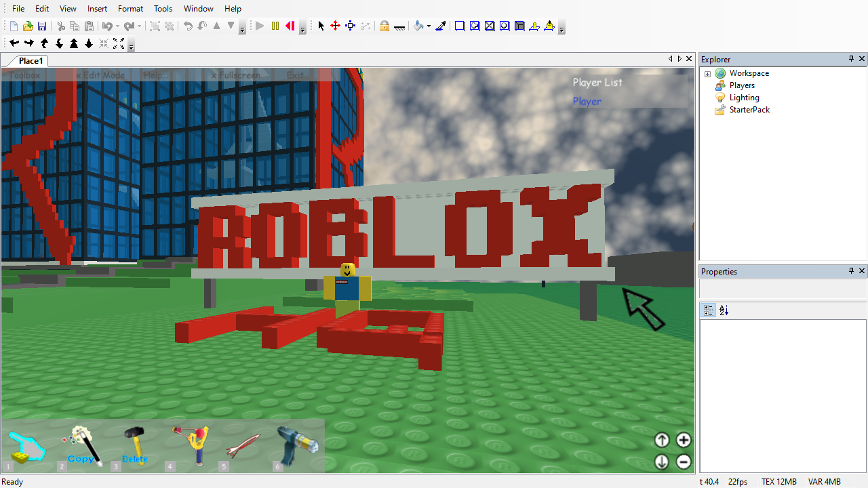Open the run toolbar overflow after Reset
The height and width of the screenshot is (488, 868).
302,28
